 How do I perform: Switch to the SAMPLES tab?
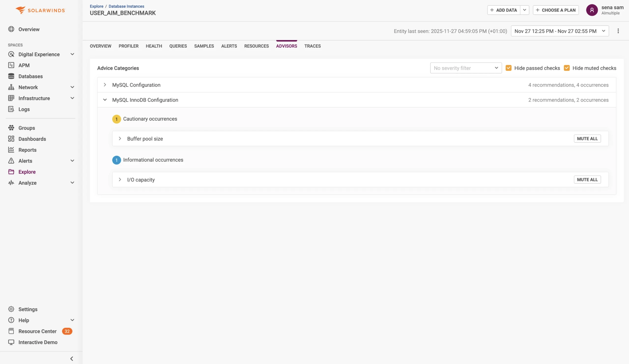[204, 46]
